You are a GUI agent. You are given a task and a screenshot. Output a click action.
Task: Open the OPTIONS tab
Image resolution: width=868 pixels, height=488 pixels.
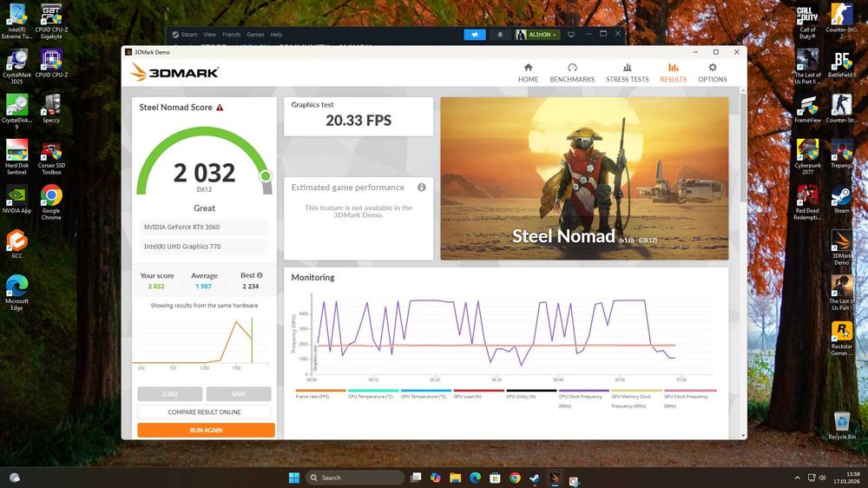(x=713, y=73)
